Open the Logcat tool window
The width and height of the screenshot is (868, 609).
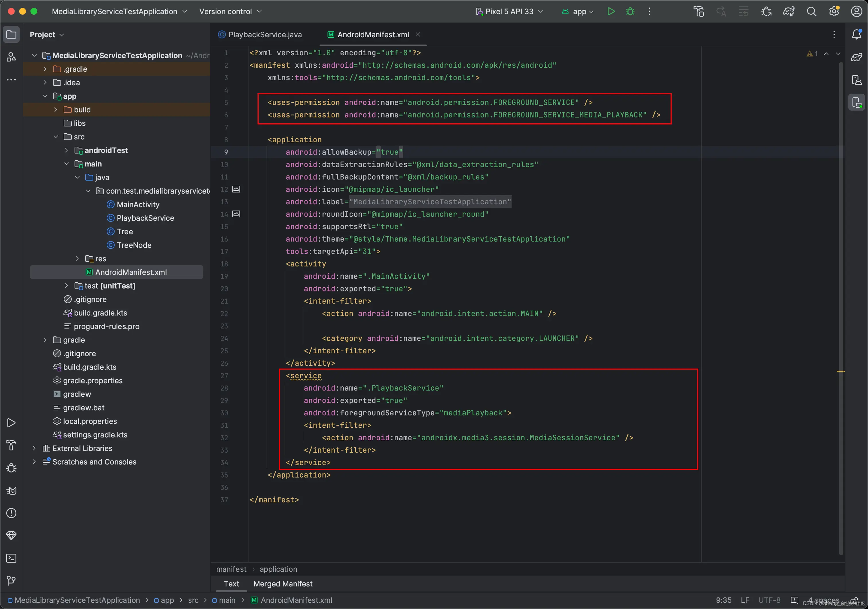[11, 490]
